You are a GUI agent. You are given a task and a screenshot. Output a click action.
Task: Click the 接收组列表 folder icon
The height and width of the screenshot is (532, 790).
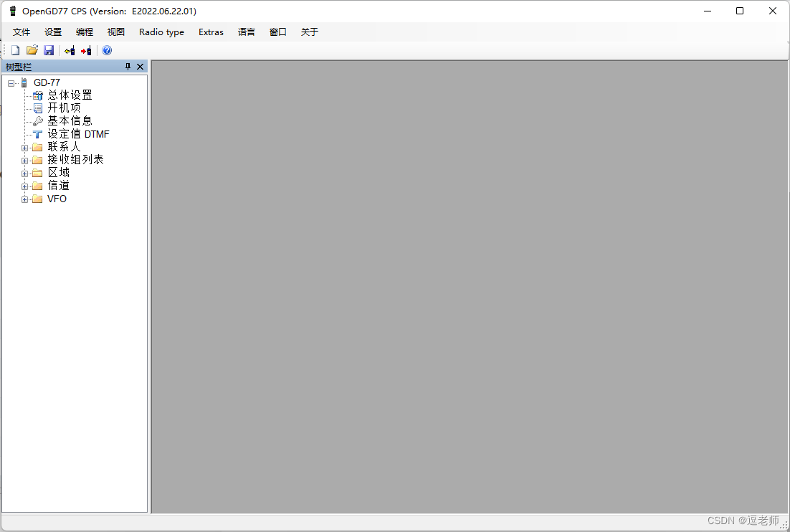click(37, 160)
